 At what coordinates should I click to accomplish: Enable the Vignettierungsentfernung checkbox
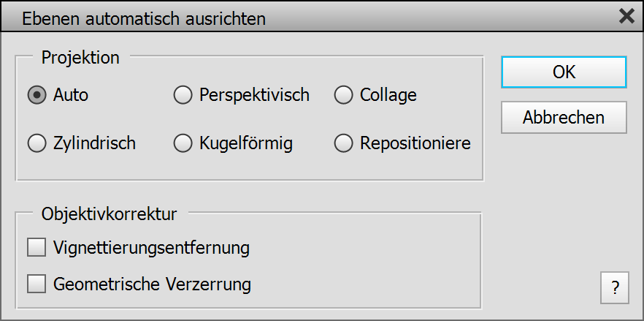coord(37,248)
